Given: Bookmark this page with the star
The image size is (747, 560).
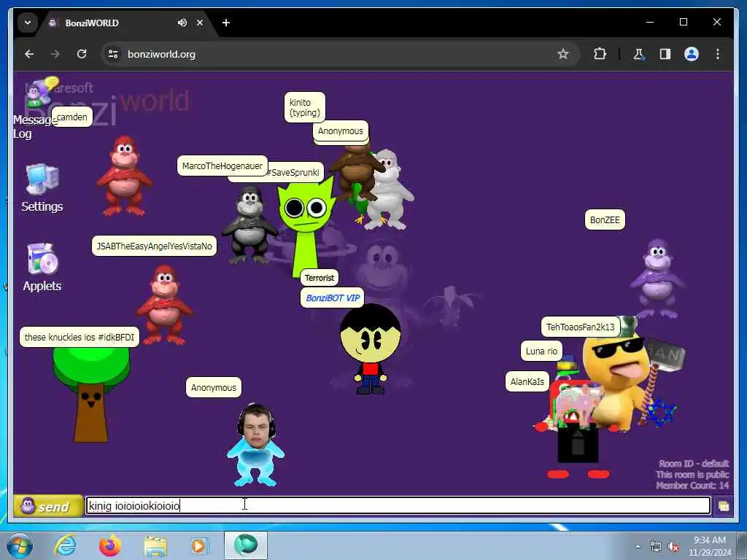Looking at the screenshot, I should [562, 54].
